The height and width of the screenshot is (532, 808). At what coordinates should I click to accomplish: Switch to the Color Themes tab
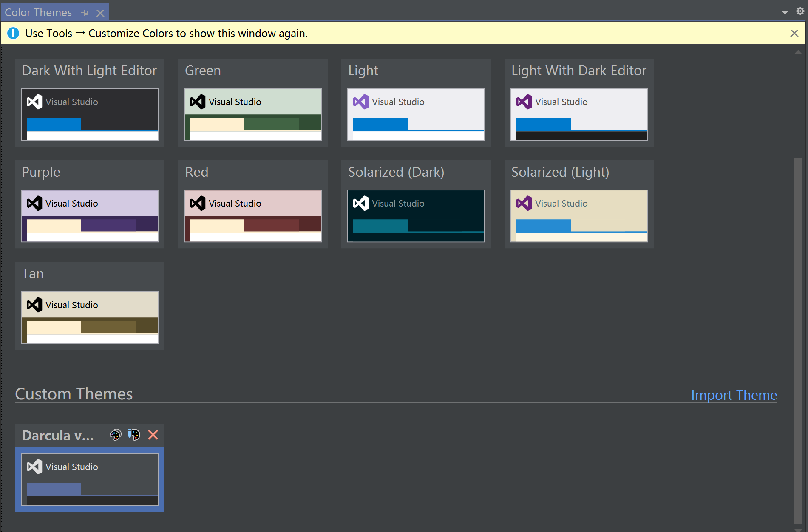(x=38, y=12)
